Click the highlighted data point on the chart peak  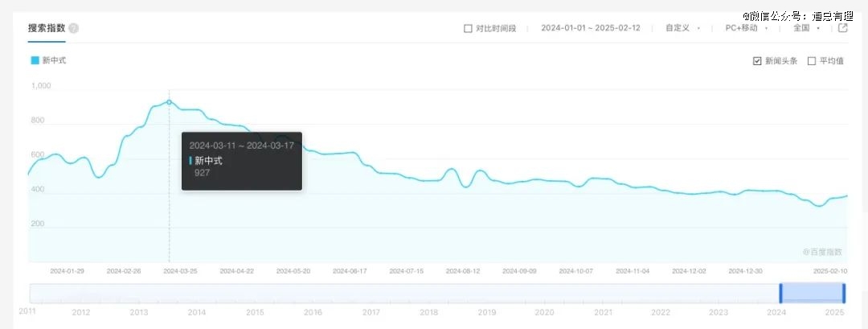(169, 101)
